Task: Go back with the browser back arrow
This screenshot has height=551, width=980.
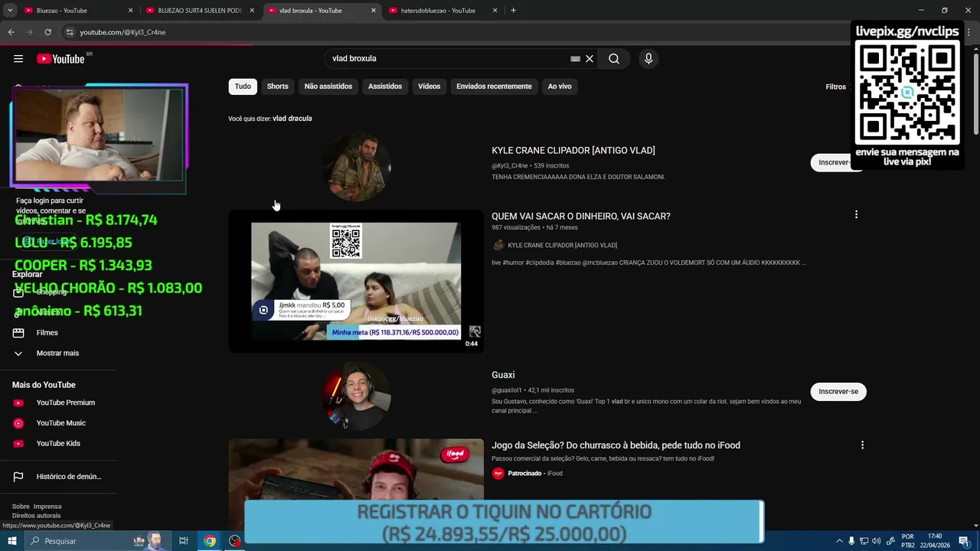Action: pos(11,32)
